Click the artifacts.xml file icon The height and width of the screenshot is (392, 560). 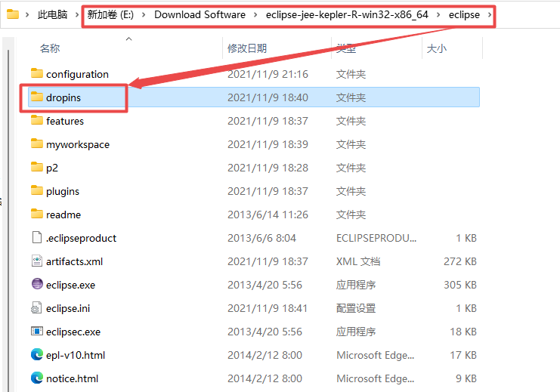(37, 261)
